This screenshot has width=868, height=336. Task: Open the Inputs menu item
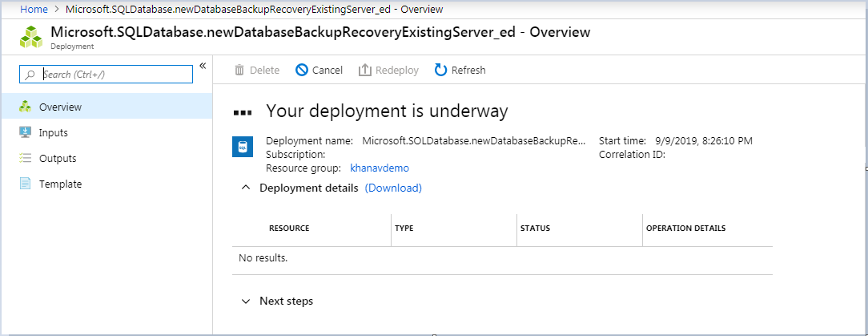point(53,132)
